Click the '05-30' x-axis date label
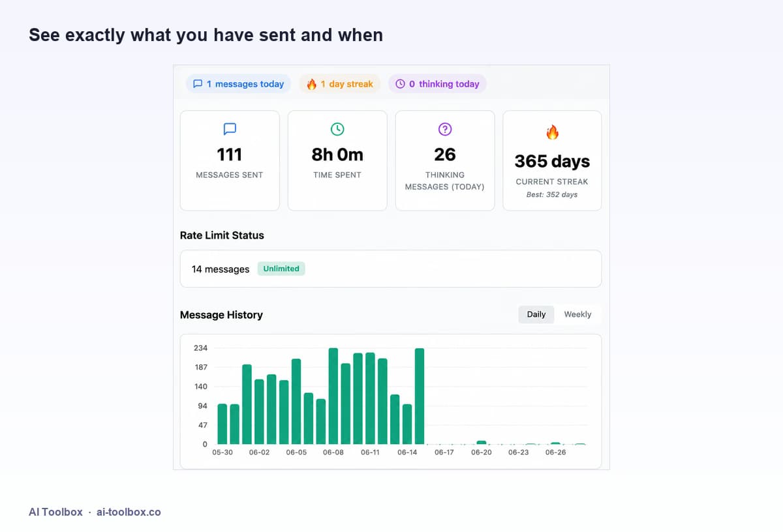 tap(223, 452)
